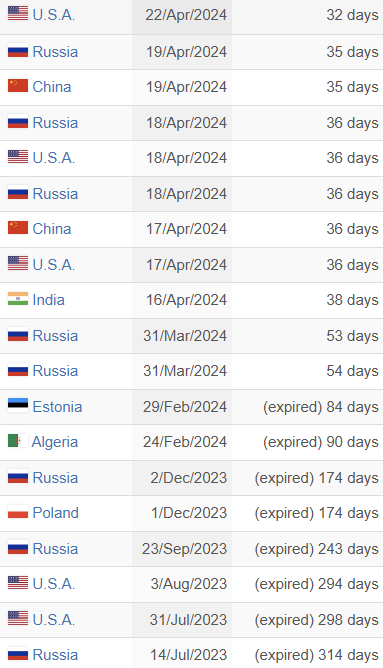Open the Poland country link
The image size is (383, 668).
55,513
